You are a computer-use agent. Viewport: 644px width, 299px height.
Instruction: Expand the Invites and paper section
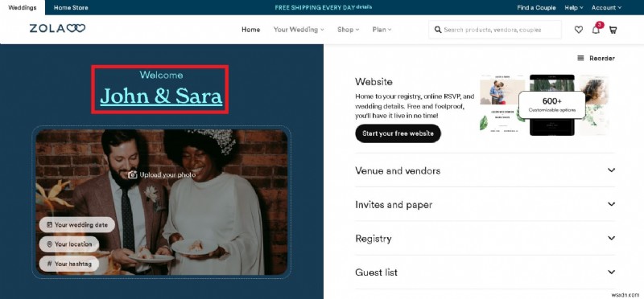tap(485, 204)
